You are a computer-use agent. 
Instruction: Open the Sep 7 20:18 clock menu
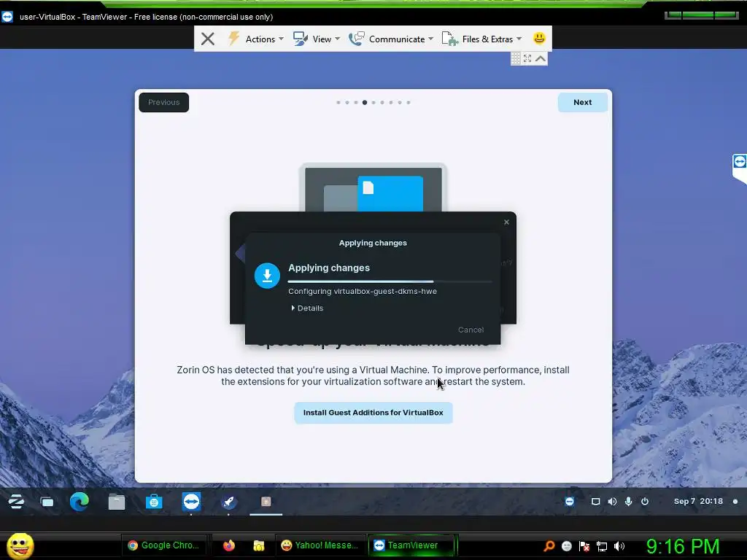click(698, 501)
